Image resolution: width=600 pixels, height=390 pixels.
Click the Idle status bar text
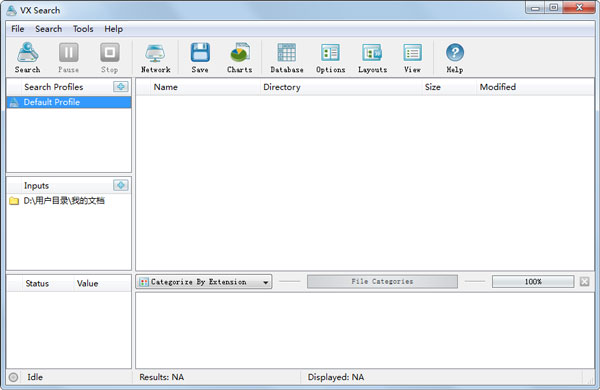pos(35,377)
